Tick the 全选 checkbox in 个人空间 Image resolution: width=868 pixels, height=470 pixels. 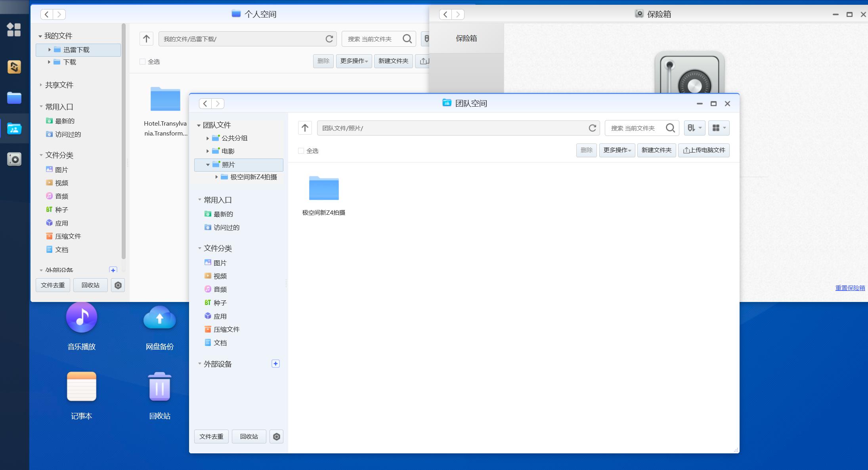[142, 62]
